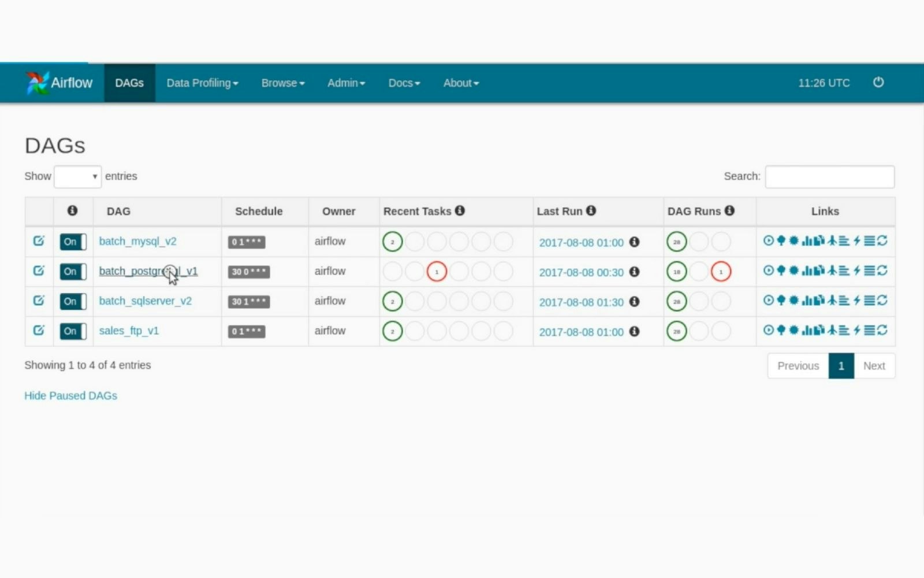
Task: Click info icon beside Last Run header
Action: click(x=591, y=210)
